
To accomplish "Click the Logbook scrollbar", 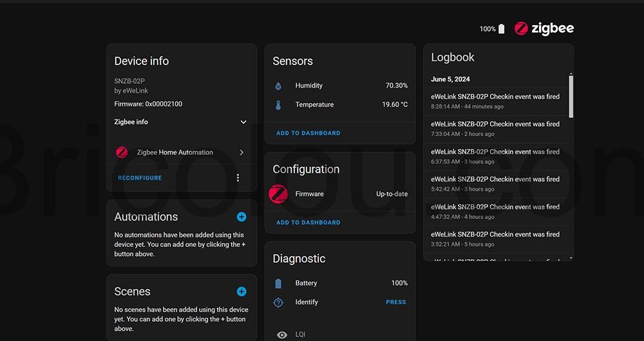I will pos(571,97).
